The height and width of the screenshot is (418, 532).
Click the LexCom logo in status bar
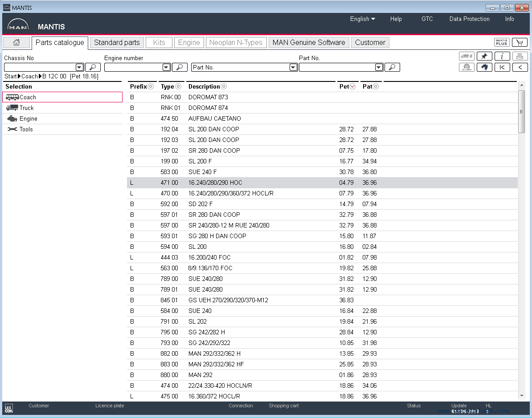(x=9, y=409)
